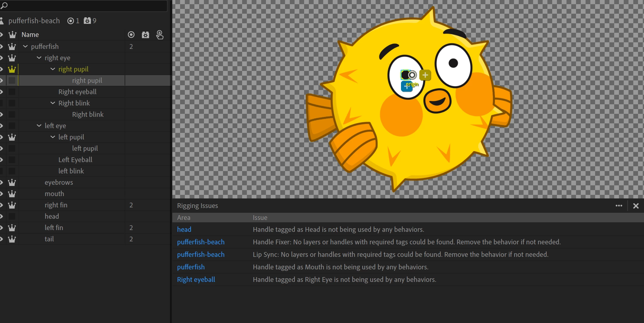Toggle independence box for head layer

(12, 216)
